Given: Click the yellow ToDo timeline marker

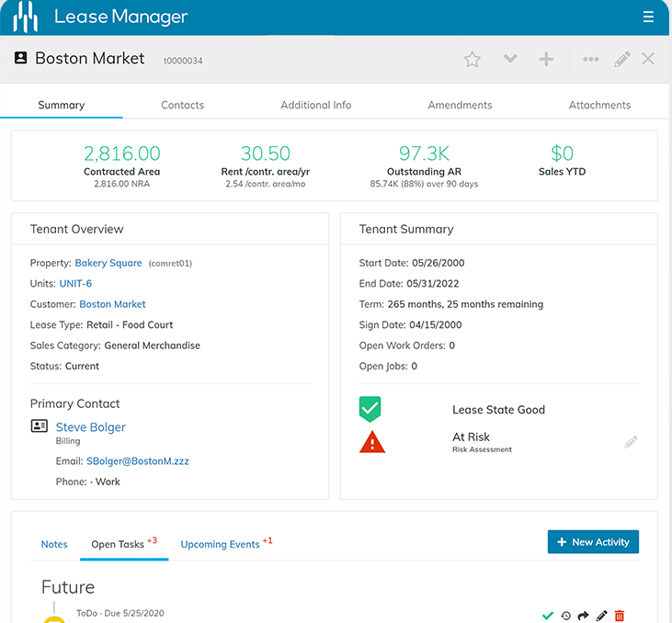Looking at the screenshot, I should [54, 619].
